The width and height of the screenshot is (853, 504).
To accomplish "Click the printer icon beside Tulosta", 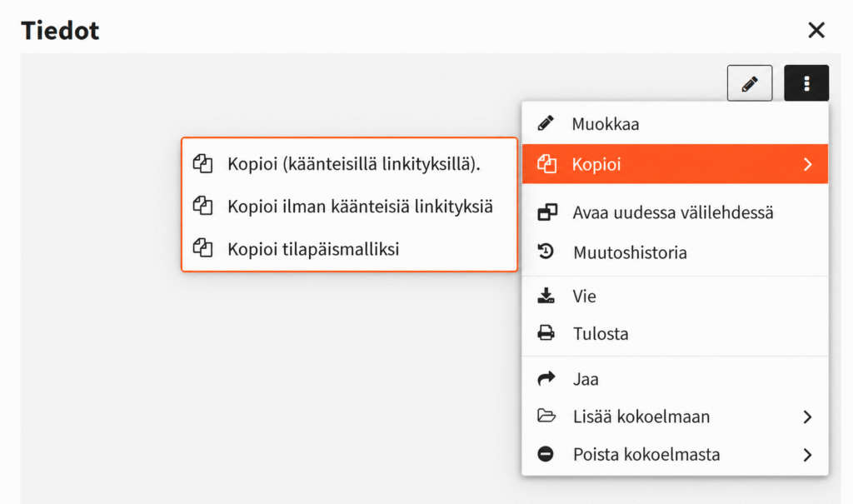I will pyautogui.click(x=546, y=332).
